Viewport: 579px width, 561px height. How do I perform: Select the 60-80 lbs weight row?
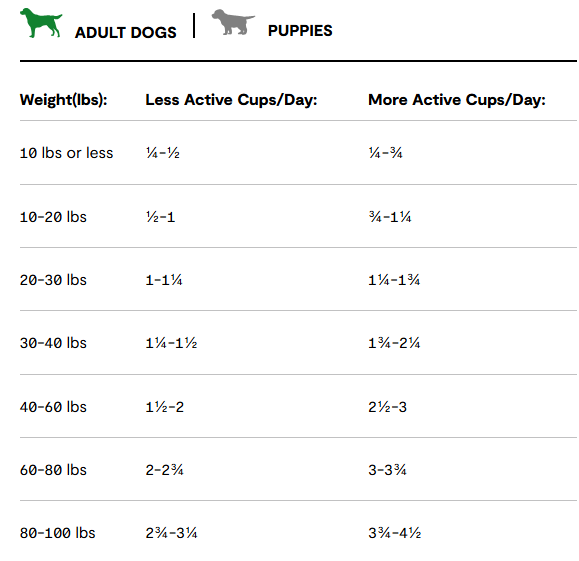click(298, 470)
